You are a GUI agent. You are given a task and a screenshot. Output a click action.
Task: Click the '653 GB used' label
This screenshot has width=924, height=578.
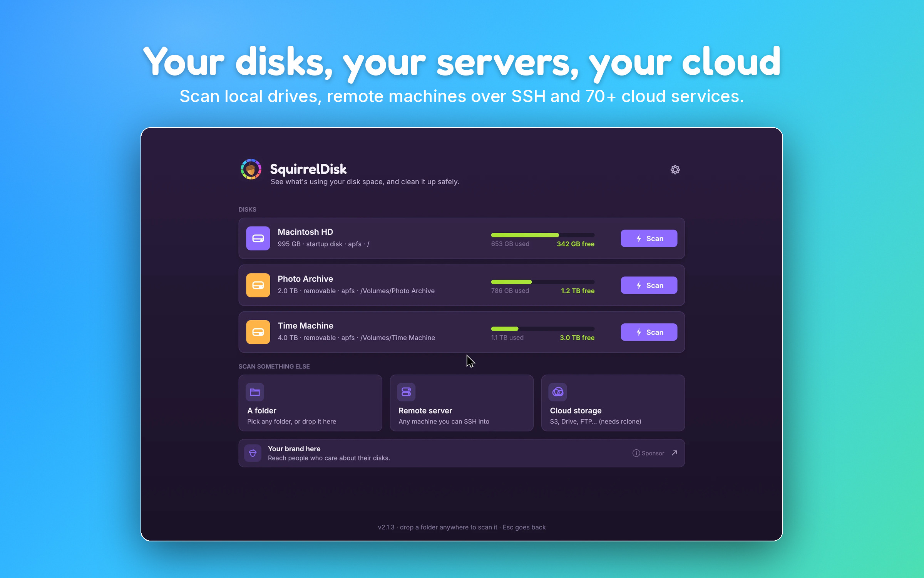(510, 244)
